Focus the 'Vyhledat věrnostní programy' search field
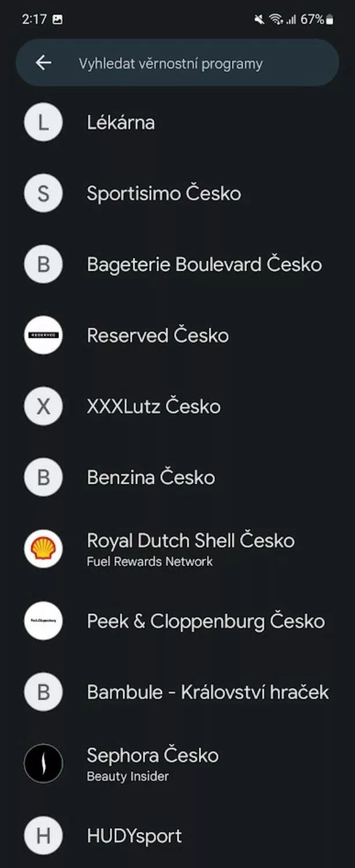The width and height of the screenshot is (355, 868). click(177, 62)
